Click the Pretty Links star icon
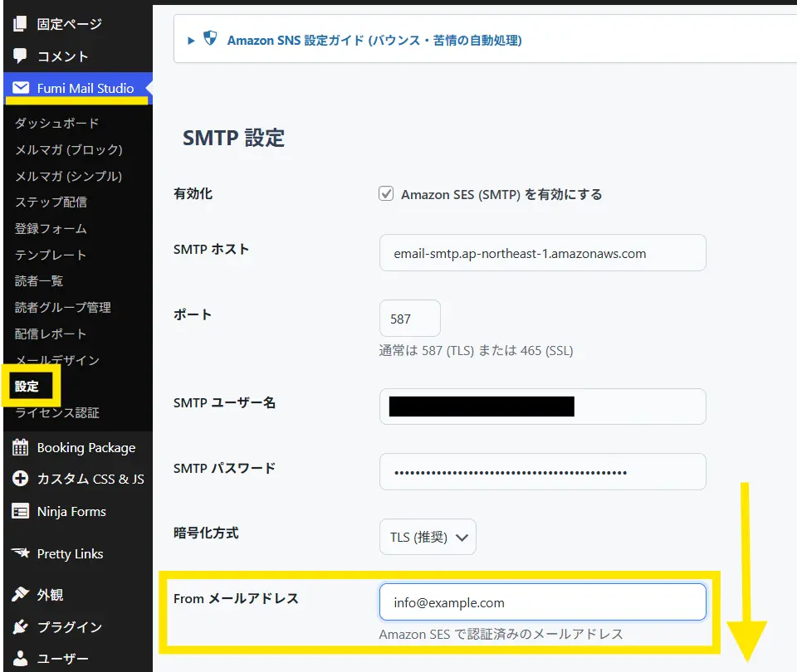 (x=21, y=553)
